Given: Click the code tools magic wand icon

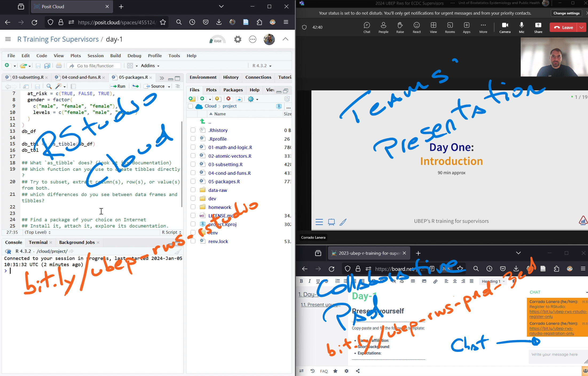Looking at the screenshot, I should (58, 86).
